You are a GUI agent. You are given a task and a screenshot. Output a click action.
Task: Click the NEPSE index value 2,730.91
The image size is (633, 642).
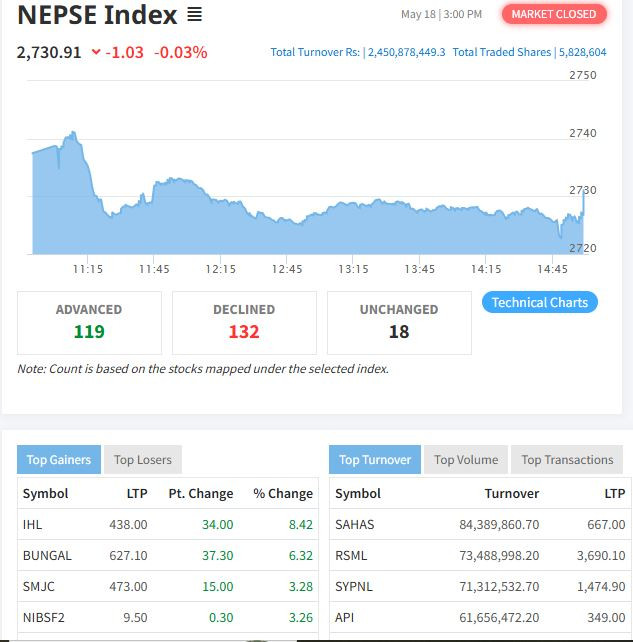(49, 52)
